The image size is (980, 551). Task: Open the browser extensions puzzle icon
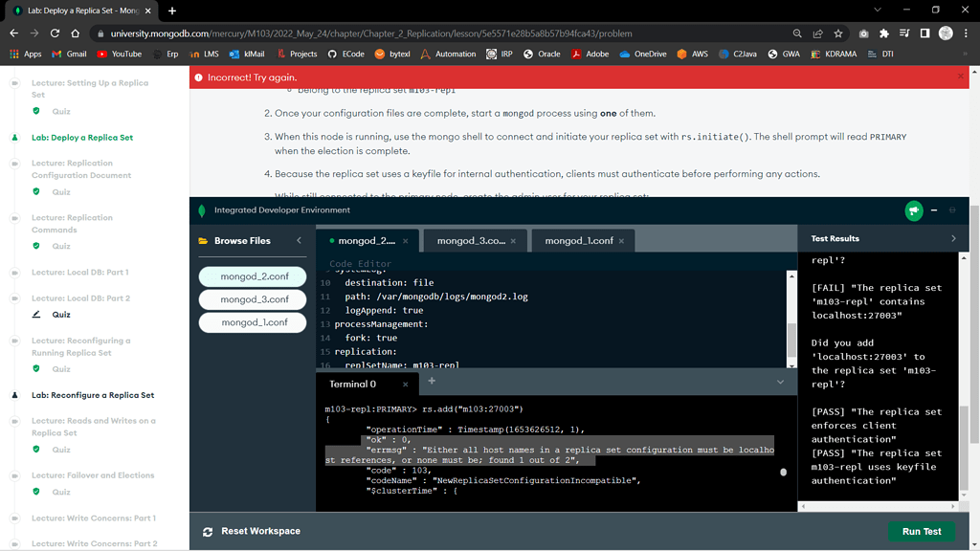[x=883, y=33]
